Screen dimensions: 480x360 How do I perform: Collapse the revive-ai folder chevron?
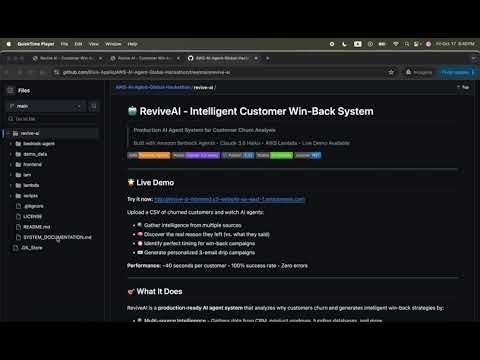[x=8, y=133]
